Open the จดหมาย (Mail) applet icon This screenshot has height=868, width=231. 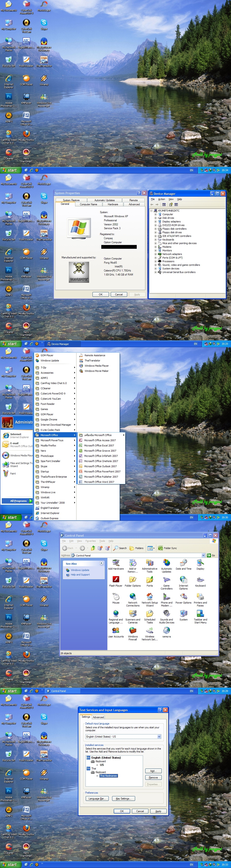[x=166, y=632]
